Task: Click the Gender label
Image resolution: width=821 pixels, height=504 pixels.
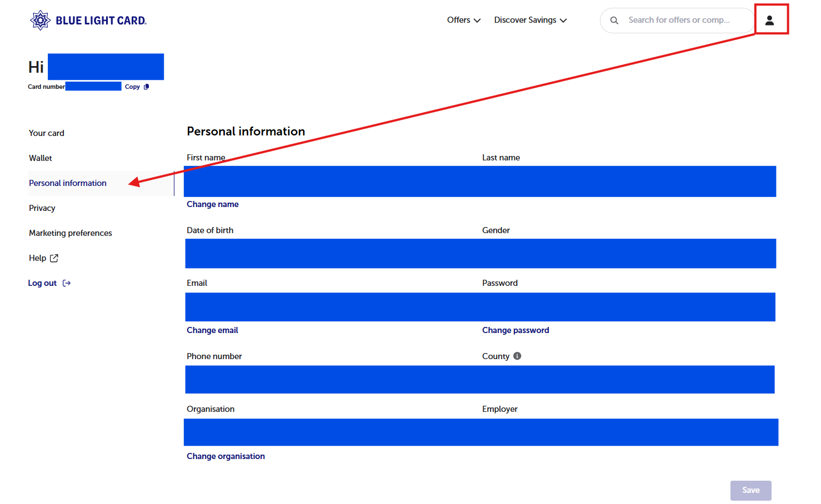Action: [496, 230]
